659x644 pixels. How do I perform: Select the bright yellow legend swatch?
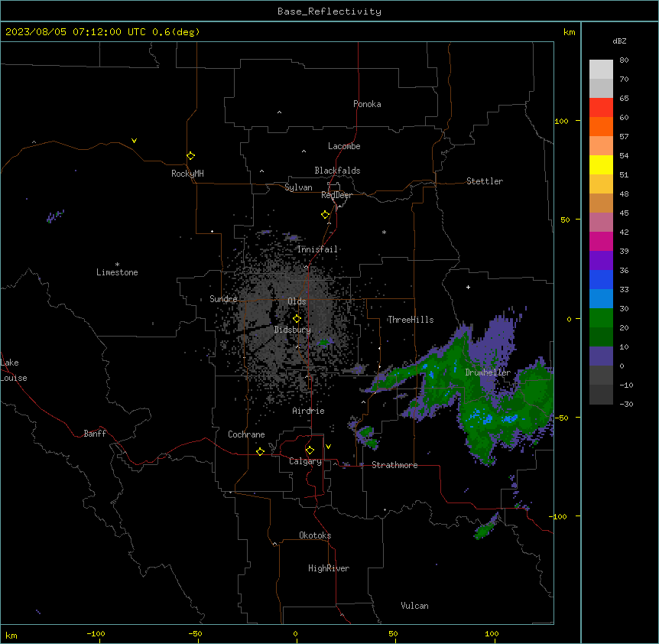601,164
